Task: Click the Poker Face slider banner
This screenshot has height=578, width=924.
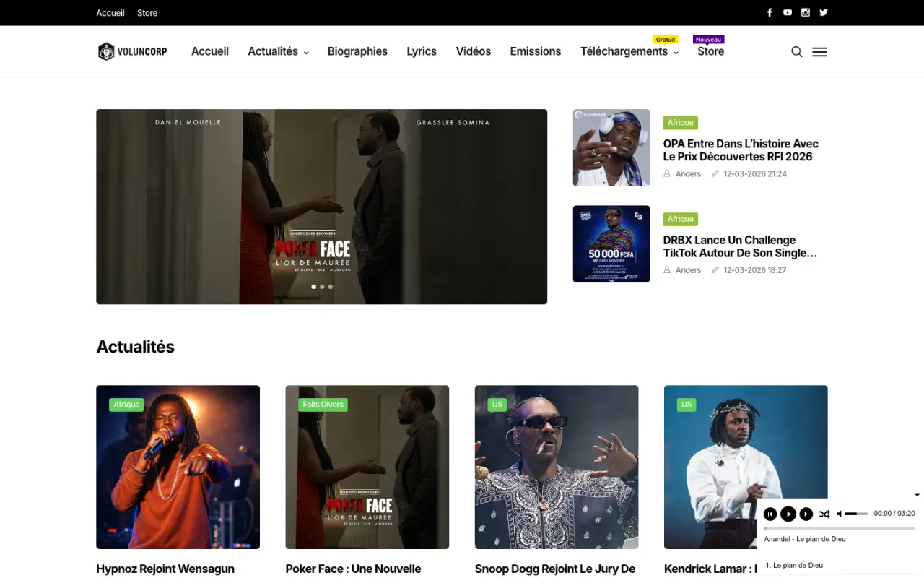Action: [x=321, y=207]
